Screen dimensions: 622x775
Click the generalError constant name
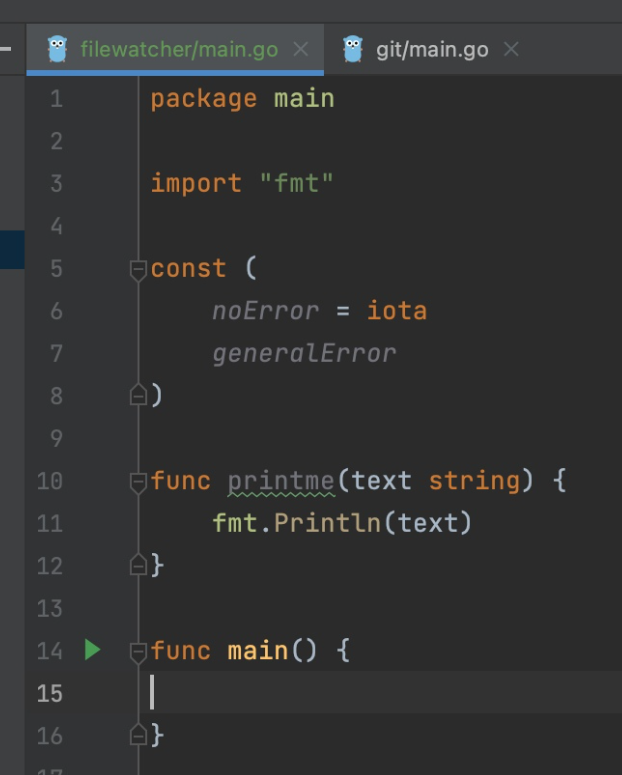click(x=304, y=353)
